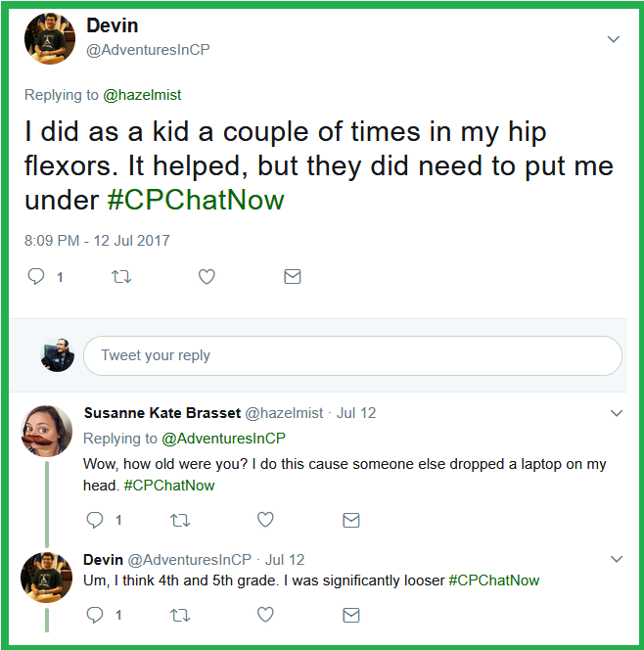Send main tweet via direct message
The width and height of the screenshot is (644, 650).
coord(292,277)
